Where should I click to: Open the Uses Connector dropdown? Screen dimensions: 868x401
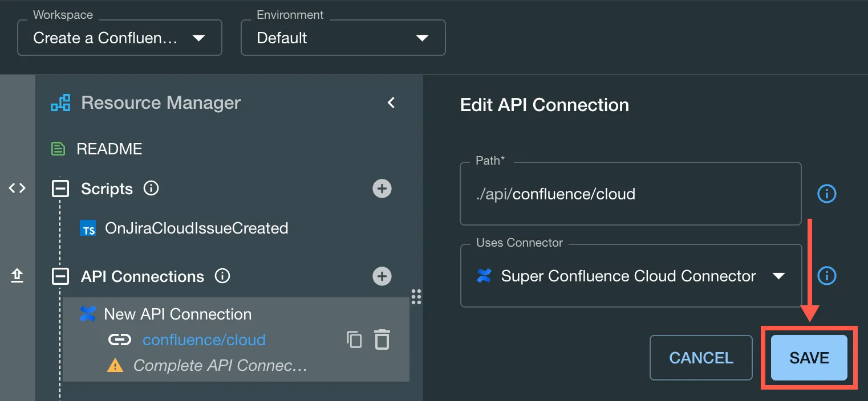coord(631,276)
